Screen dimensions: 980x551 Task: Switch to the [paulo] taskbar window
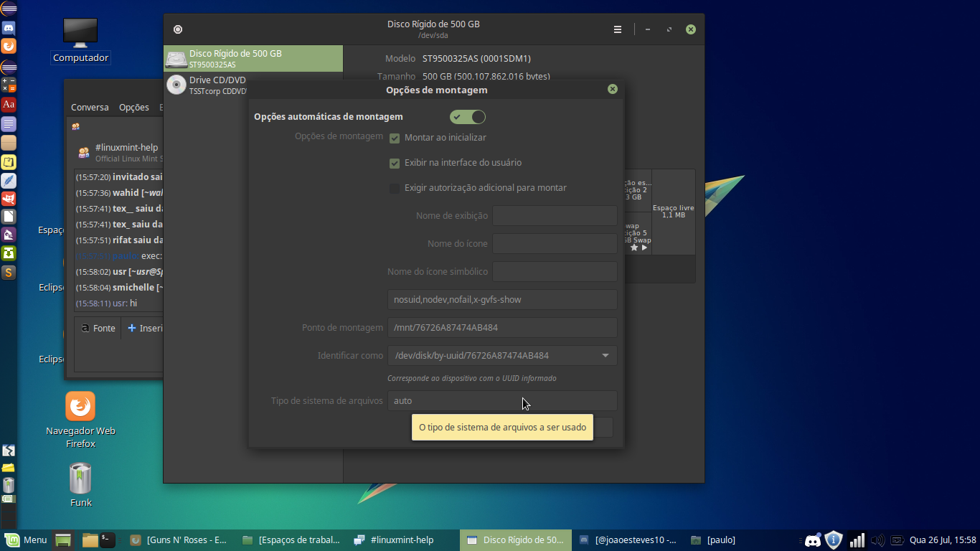740,540
